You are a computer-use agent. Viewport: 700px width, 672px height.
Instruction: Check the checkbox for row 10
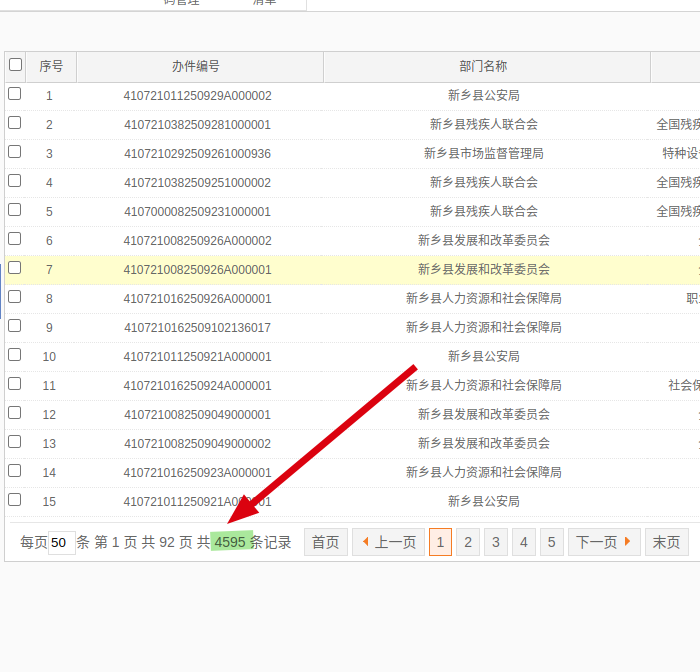click(x=15, y=355)
